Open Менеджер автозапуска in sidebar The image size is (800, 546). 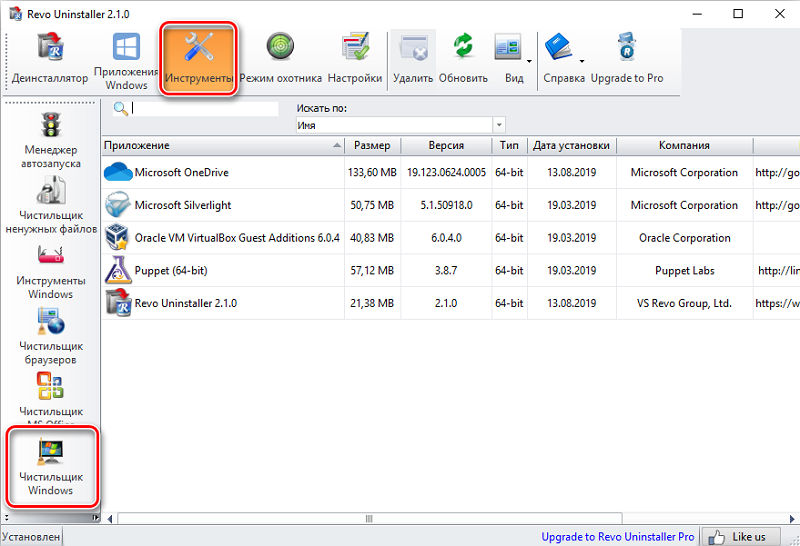[x=51, y=139]
